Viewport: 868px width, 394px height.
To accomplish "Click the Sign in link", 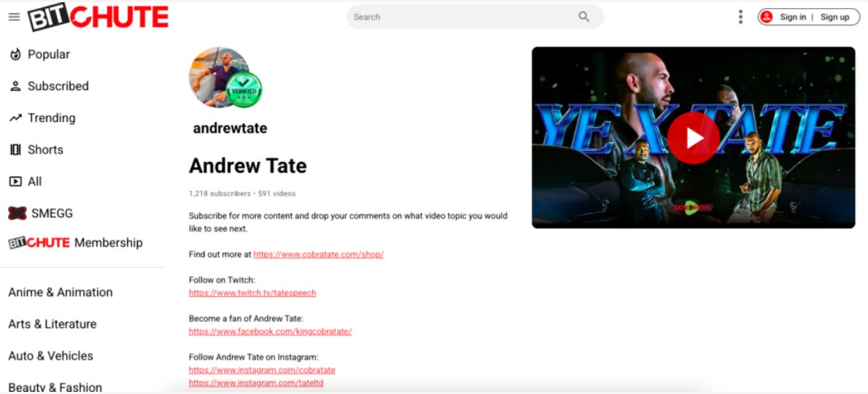I will pyautogui.click(x=793, y=18).
